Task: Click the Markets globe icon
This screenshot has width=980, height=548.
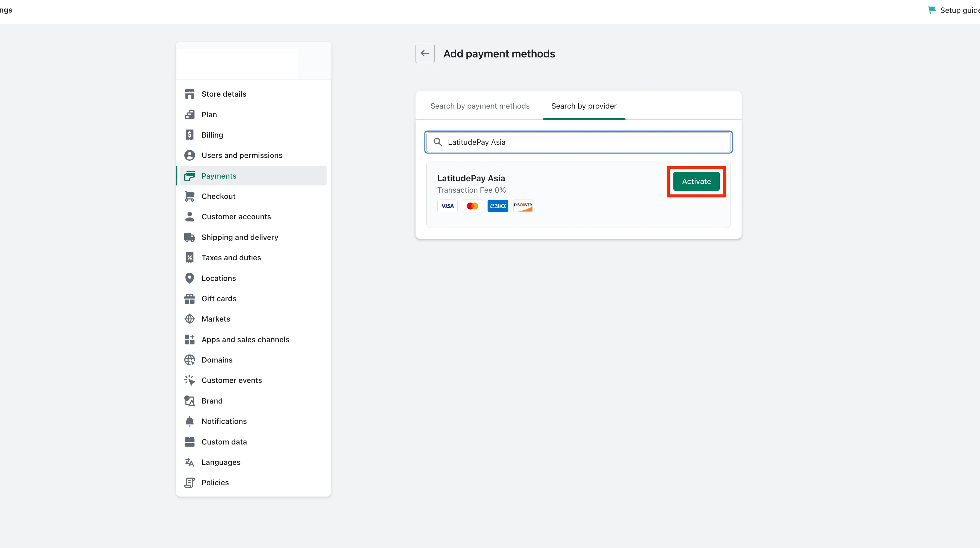Action: tap(189, 319)
